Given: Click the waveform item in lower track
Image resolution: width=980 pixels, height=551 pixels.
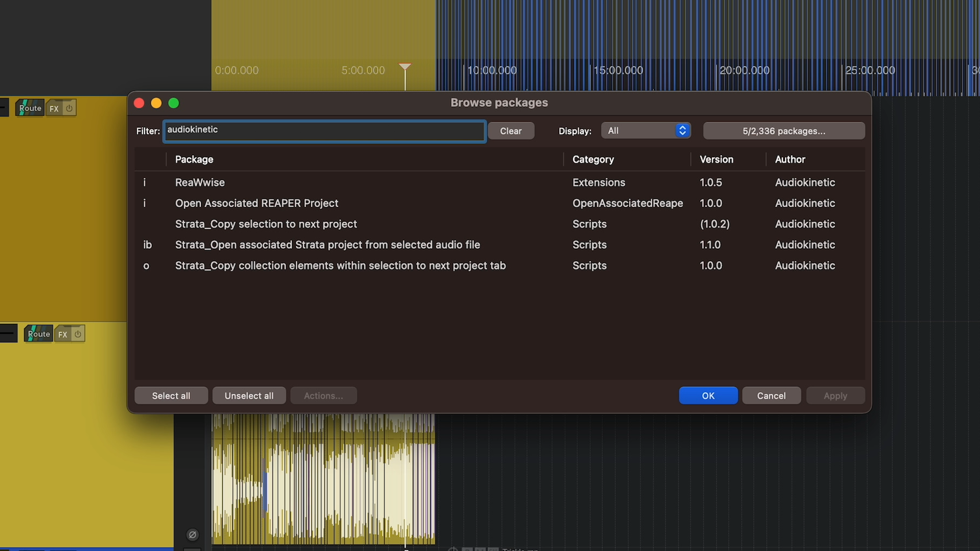Looking at the screenshot, I should 323,479.
